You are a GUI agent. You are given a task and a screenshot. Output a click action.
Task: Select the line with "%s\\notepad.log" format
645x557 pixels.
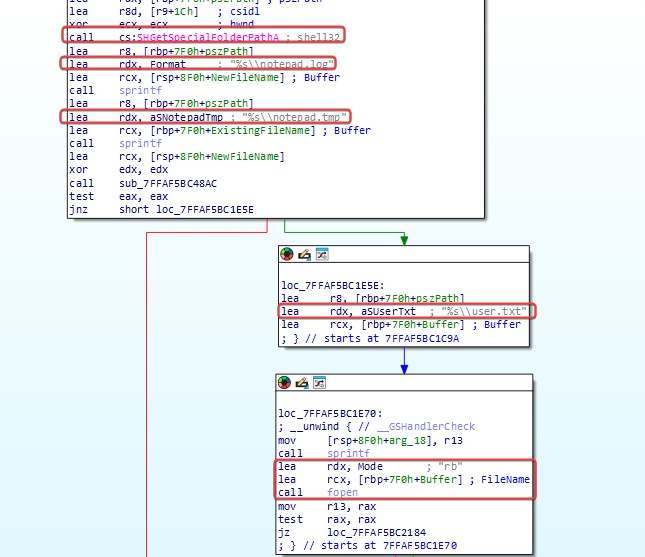click(201, 64)
